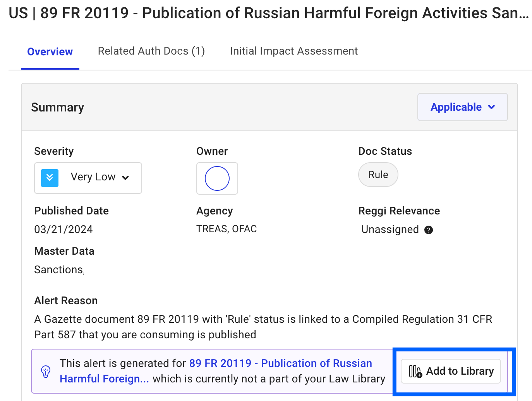Select the empty Owner avatar circle

click(217, 178)
